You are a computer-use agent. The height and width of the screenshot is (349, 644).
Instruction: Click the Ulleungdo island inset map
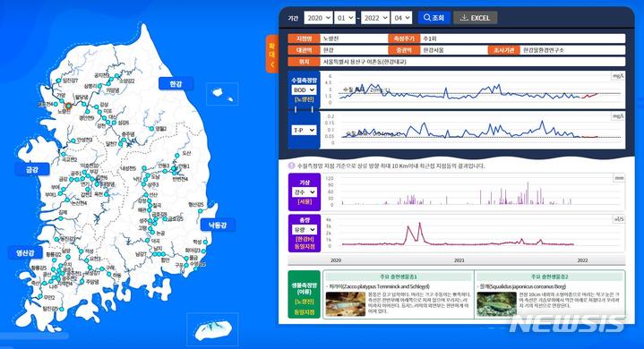point(222,94)
